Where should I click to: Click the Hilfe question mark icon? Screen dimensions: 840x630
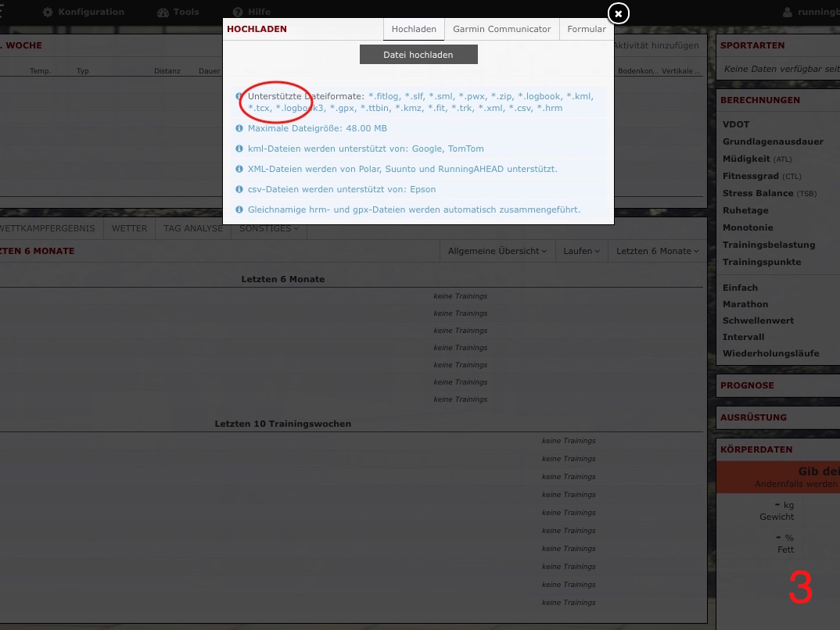click(x=238, y=13)
